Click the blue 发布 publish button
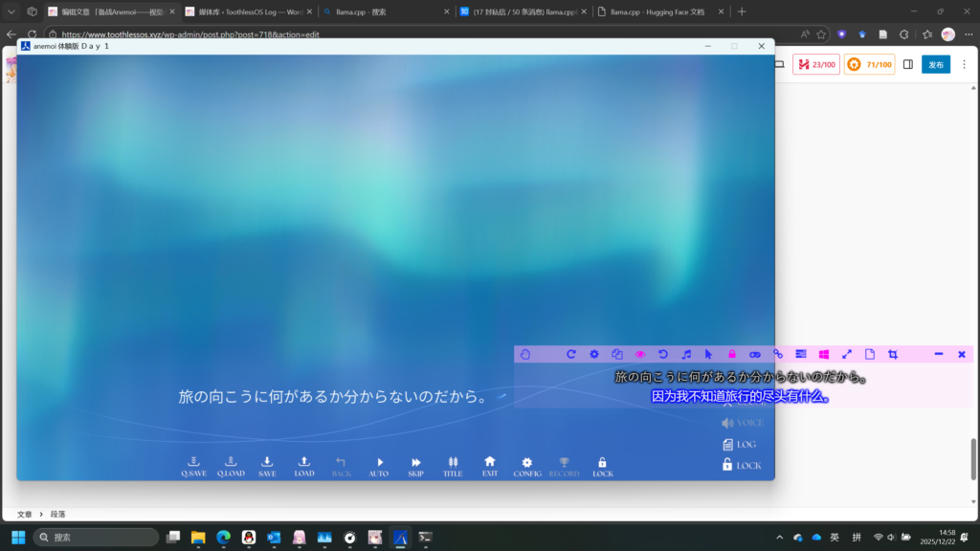 (x=935, y=64)
